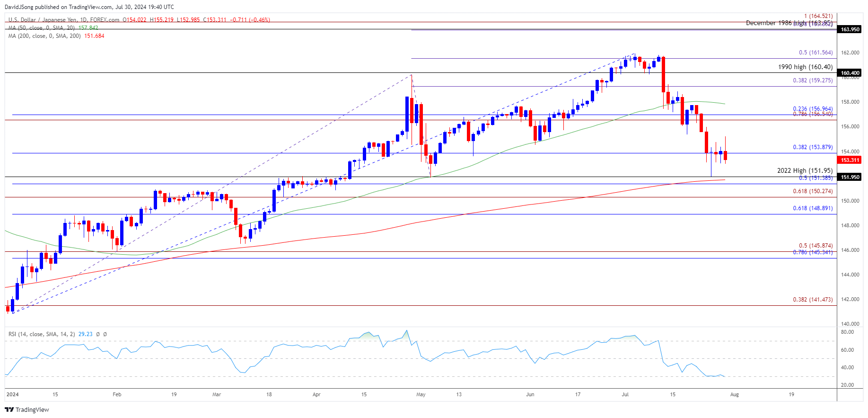
Task: Click the 20.00 RSI scale label
Action: (x=847, y=385)
